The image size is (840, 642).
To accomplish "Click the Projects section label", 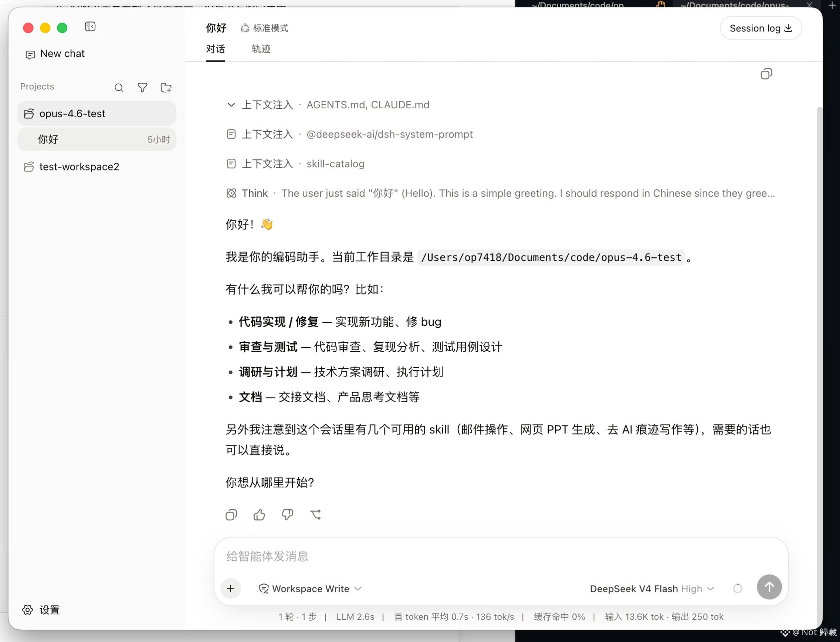I will [x=37, y=87].
